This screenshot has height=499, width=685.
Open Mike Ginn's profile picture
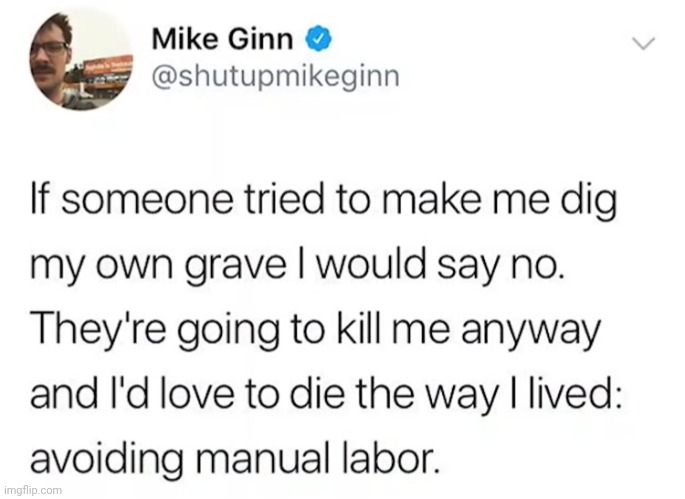coord(81,60)
